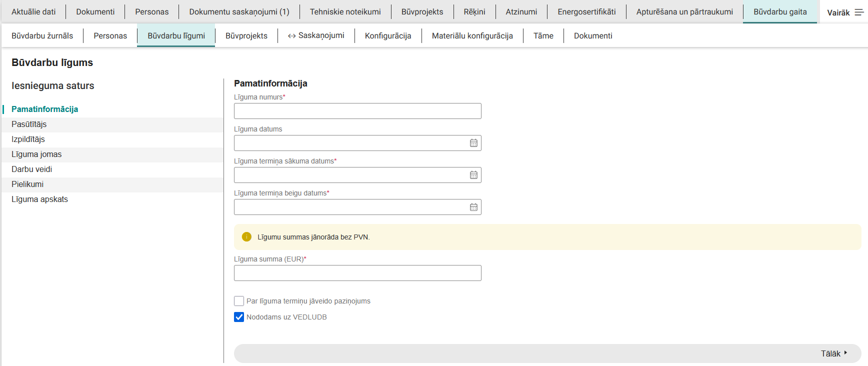Screen dimensions: 868x366
Task: Open Darbu veidi section
Action: (x=112, y=169)
